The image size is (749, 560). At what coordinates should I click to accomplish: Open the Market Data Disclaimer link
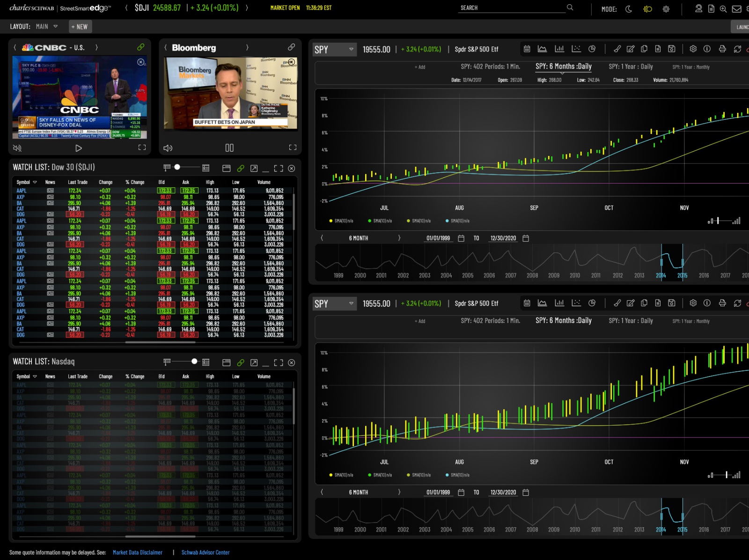click(138, 553)
